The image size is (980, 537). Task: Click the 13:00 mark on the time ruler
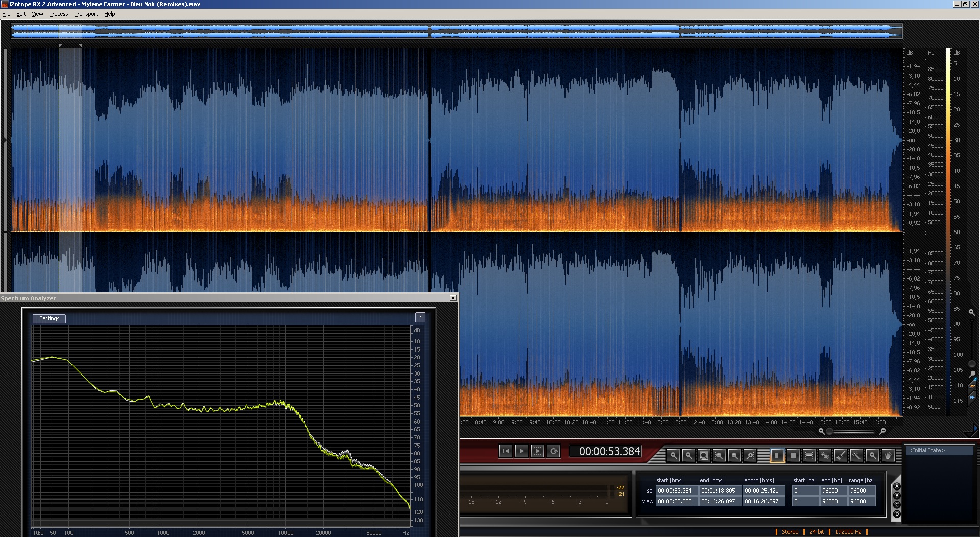715,422
